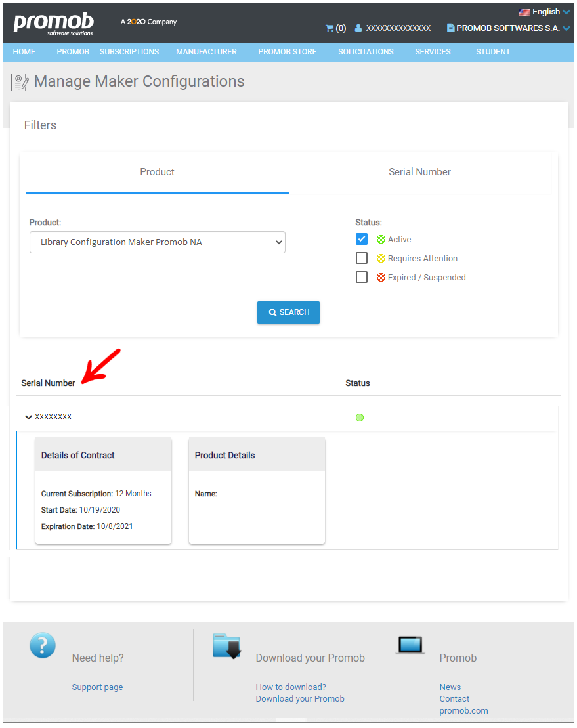Click the Status column header
577x728 pixels.
358,383
